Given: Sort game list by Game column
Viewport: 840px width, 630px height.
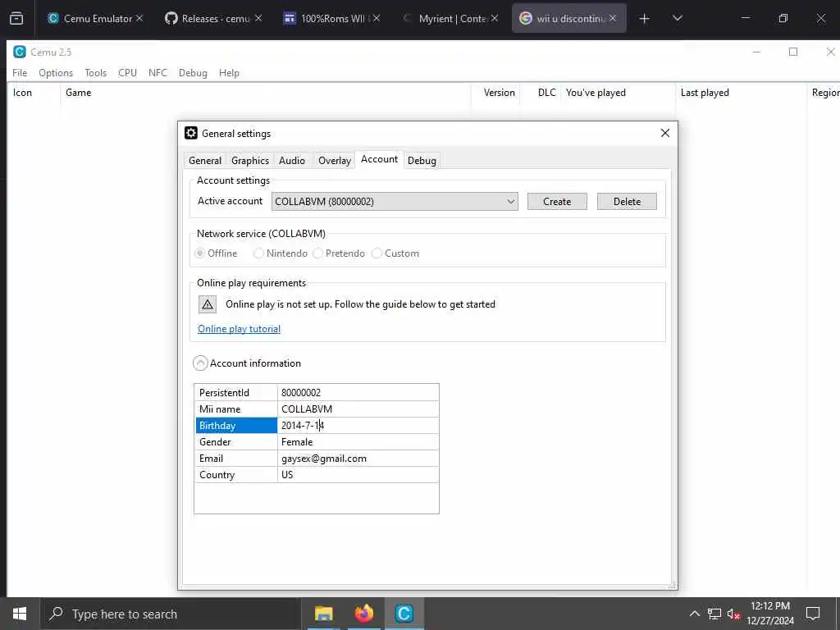Looking at the screenshot, I should click(x=265, y=93).
